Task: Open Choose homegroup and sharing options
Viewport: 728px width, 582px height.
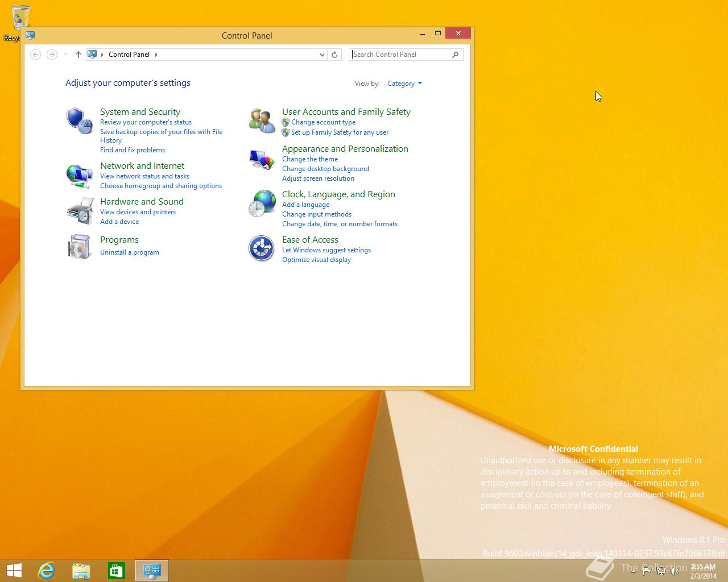Action: coord(161,186)
